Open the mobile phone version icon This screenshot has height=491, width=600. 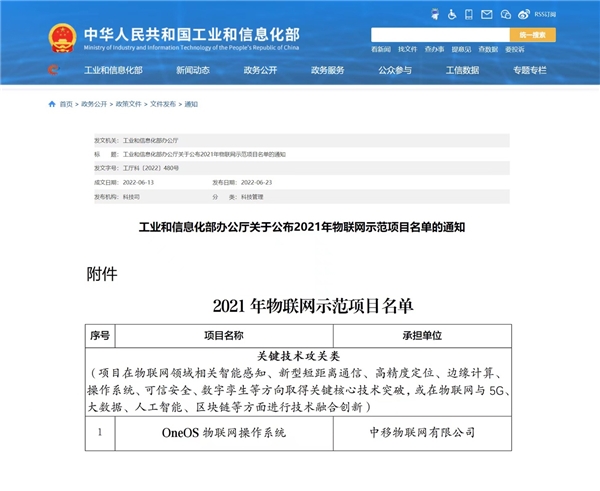[469, 15]
